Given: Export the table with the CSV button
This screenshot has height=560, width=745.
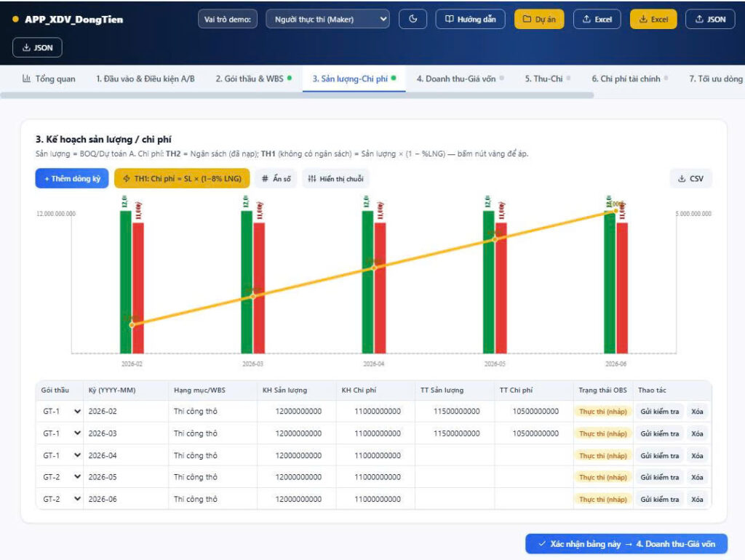Looking at the screenshot, I should coord(691,179).
